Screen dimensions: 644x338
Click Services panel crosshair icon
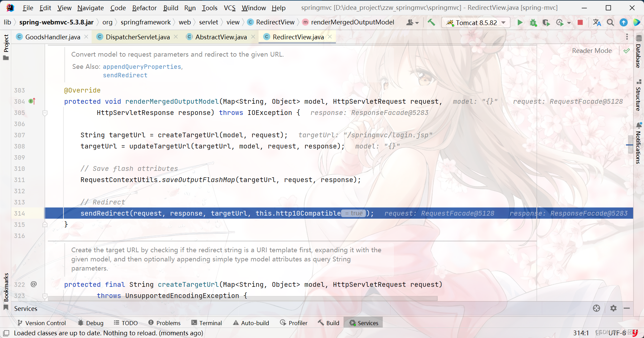click(596, 308)
